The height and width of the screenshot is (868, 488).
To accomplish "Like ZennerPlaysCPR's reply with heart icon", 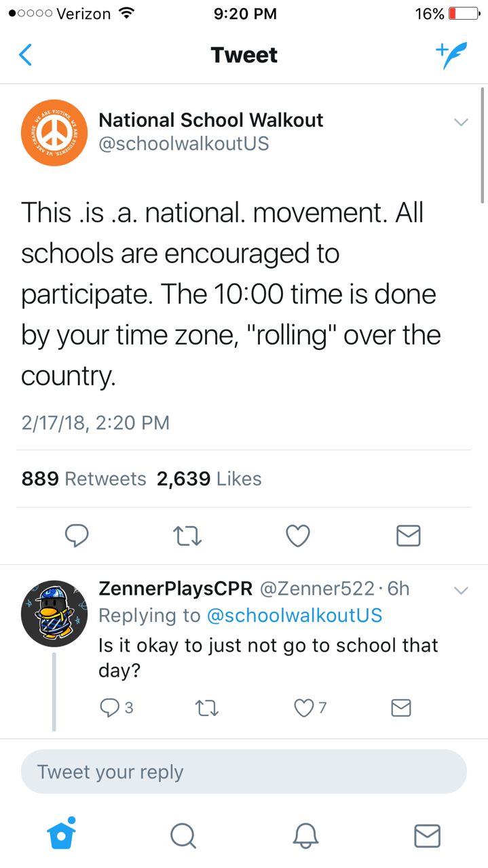I will point(303,708).
